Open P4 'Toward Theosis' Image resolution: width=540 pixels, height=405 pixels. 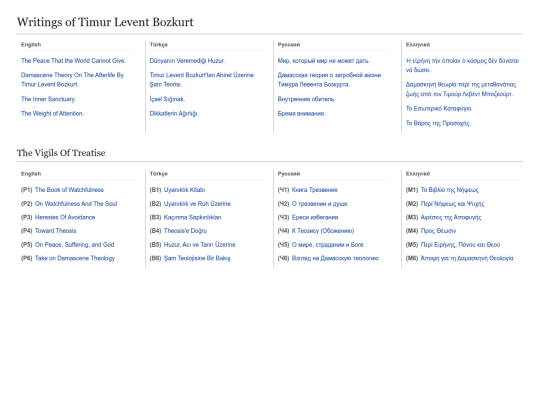55,231
